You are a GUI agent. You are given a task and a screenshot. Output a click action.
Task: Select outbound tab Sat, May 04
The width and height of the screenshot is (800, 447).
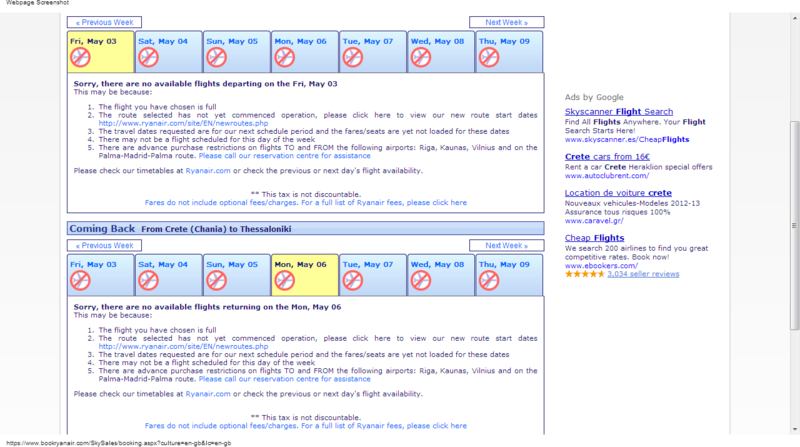[169, 52]
